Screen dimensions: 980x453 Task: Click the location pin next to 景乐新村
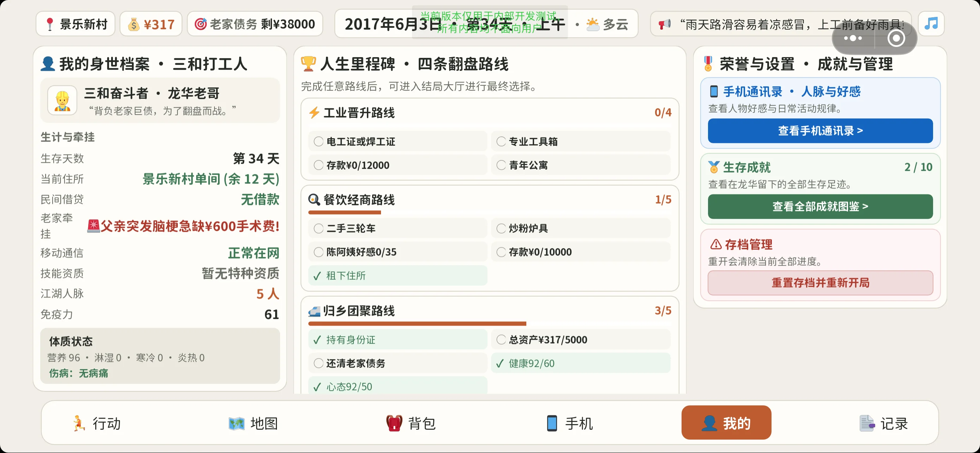[x=49, y=24]
